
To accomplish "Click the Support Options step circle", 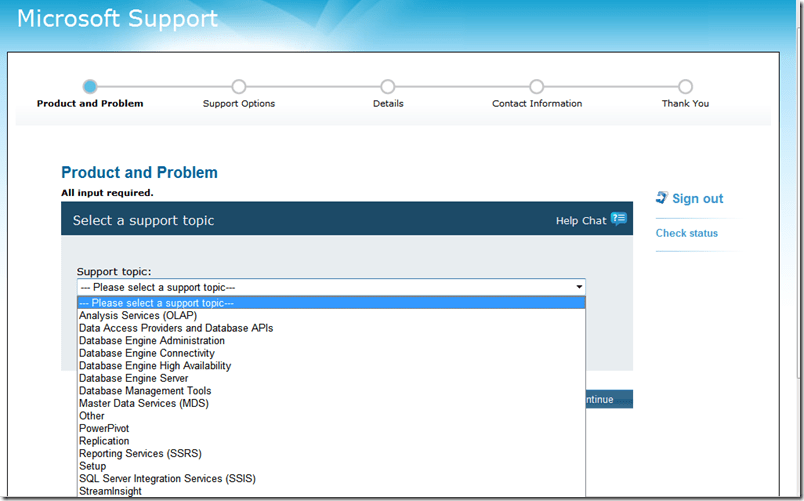I will 238,87.
